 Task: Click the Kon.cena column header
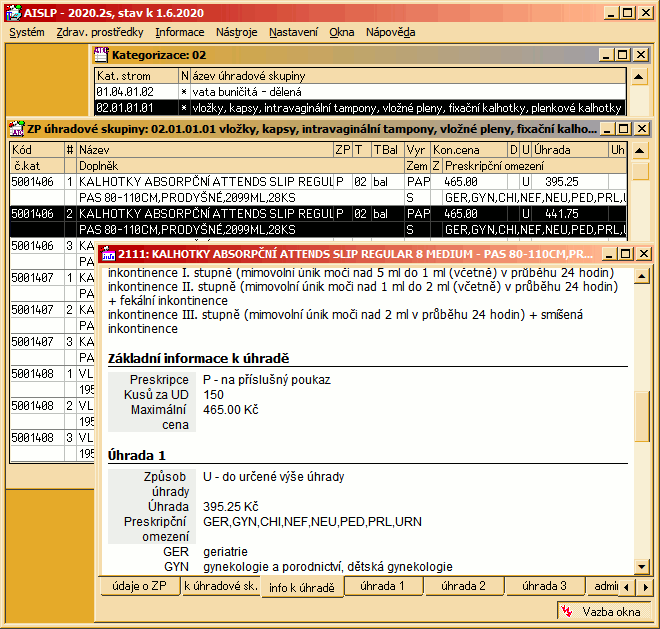(469, 150)
